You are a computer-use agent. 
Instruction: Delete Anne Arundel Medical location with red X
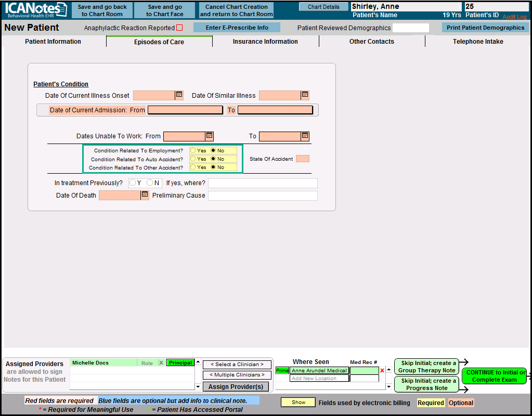pos(382,370)
